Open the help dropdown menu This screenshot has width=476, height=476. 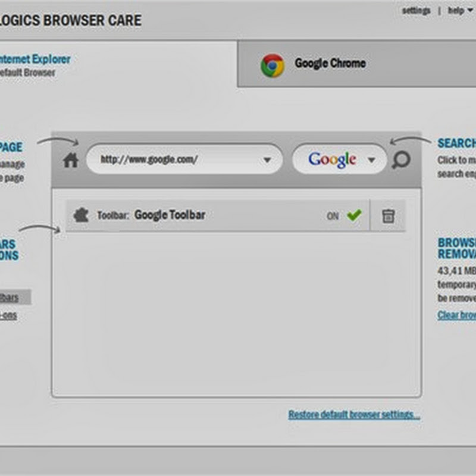pyautogui.click(x=460, y=11)
